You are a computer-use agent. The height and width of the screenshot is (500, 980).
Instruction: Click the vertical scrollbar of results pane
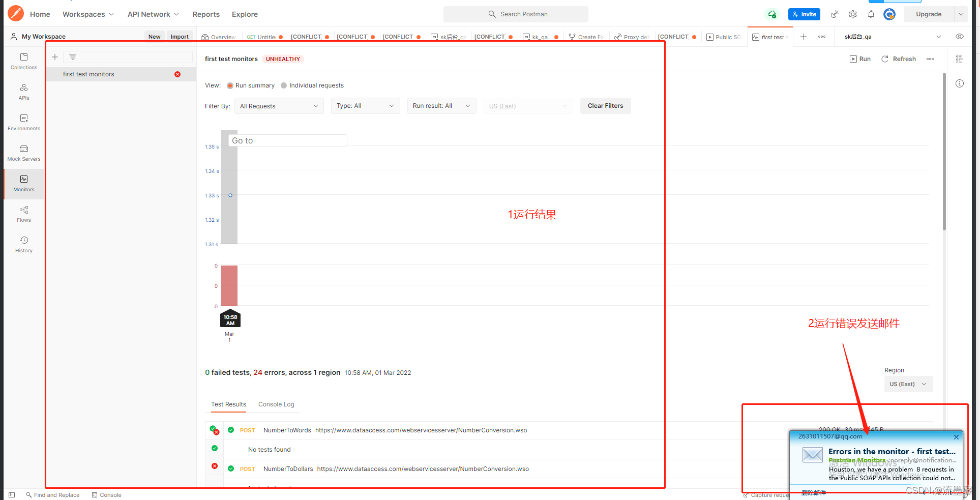point(944,153)
